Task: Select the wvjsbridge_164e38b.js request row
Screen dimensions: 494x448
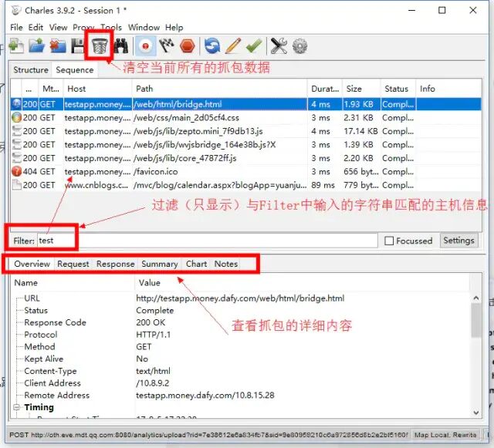Action: [246, 145]
